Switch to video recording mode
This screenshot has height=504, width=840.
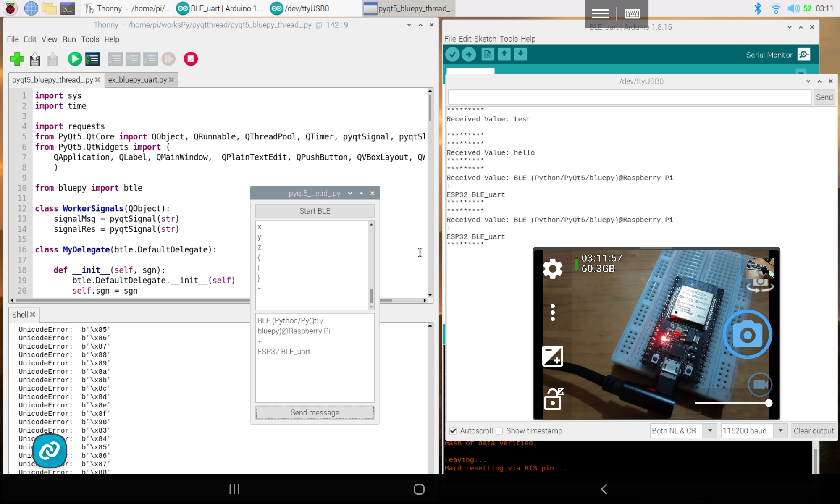[759, 384]
